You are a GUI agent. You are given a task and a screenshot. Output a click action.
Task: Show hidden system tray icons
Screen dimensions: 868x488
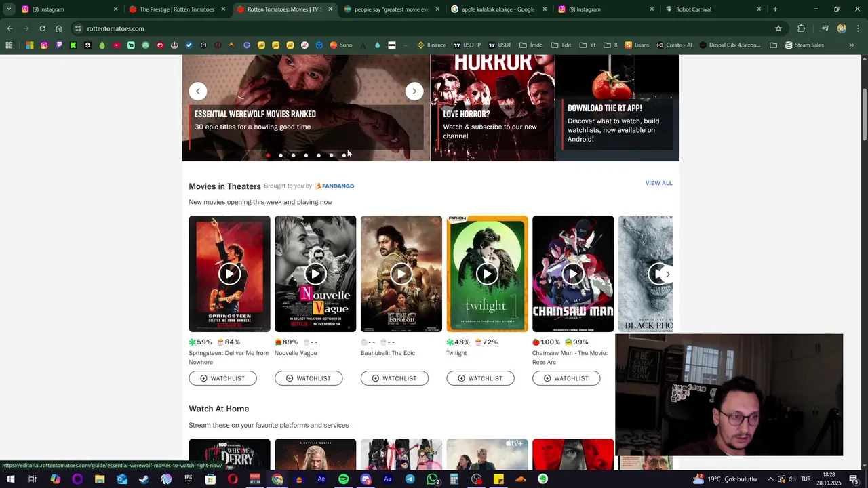tap(770, 479)
